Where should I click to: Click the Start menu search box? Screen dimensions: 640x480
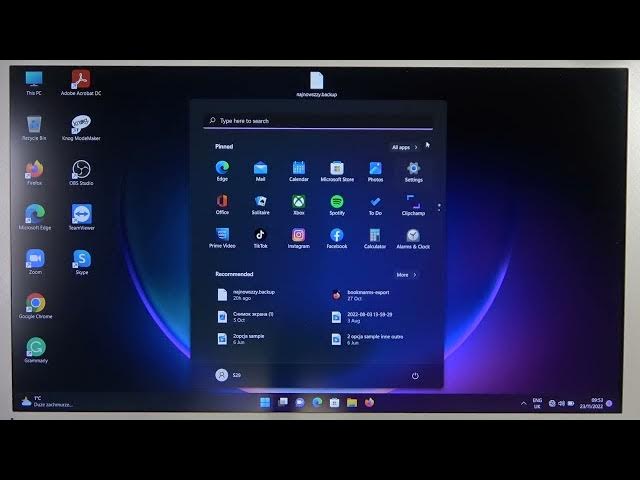click(318, 121)
